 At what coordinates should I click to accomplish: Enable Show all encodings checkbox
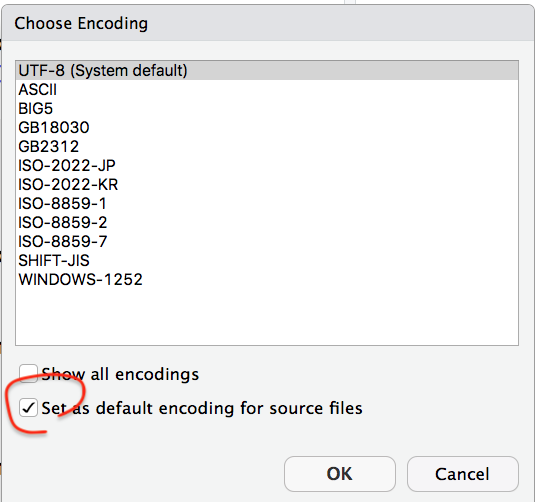(x=28, y=373)
